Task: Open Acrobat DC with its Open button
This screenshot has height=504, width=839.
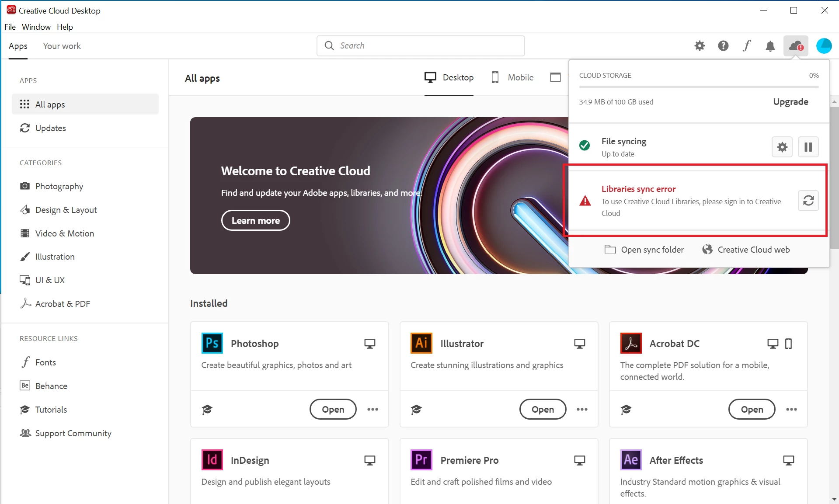Action: (752, 410)
